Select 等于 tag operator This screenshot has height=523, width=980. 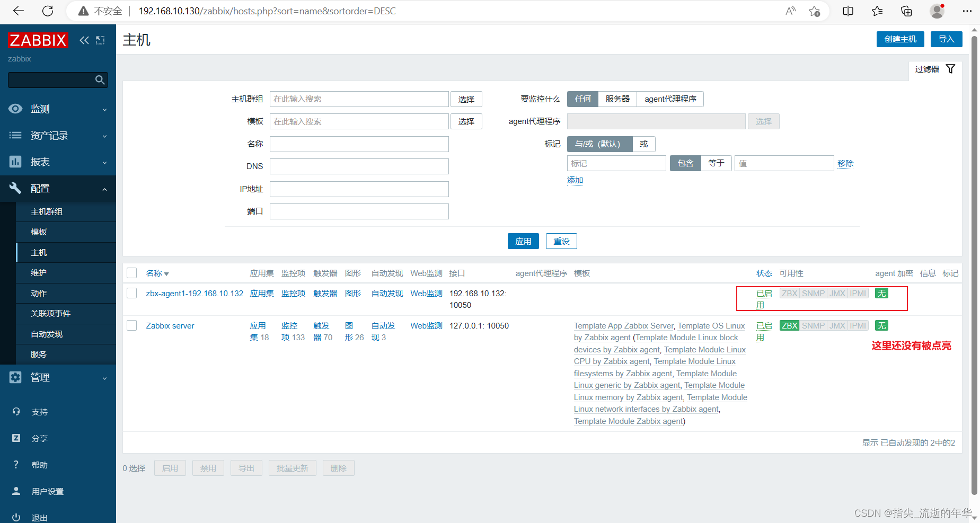tap(716, 163)
